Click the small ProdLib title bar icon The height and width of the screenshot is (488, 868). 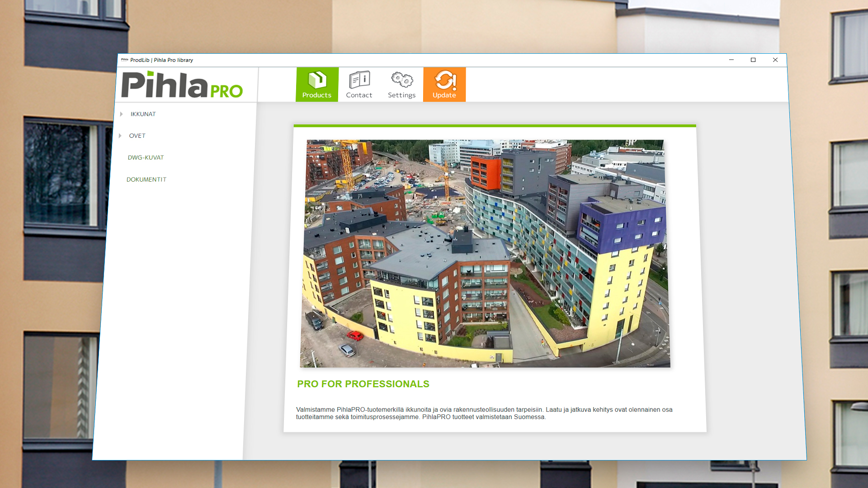click(x=124, y=60)
